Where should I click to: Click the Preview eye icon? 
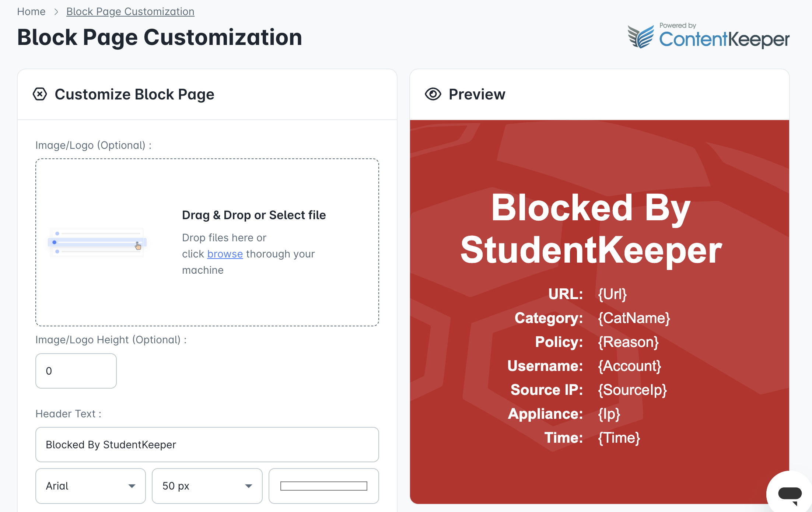pos(433,94)
